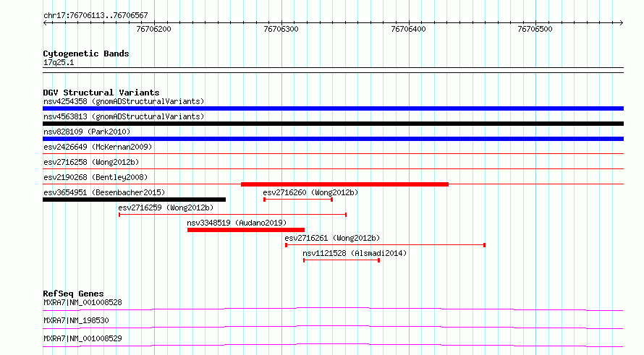
Task: Click the esv2716258 (Wong2012b) variant label
Action: [x=91, y=162]
